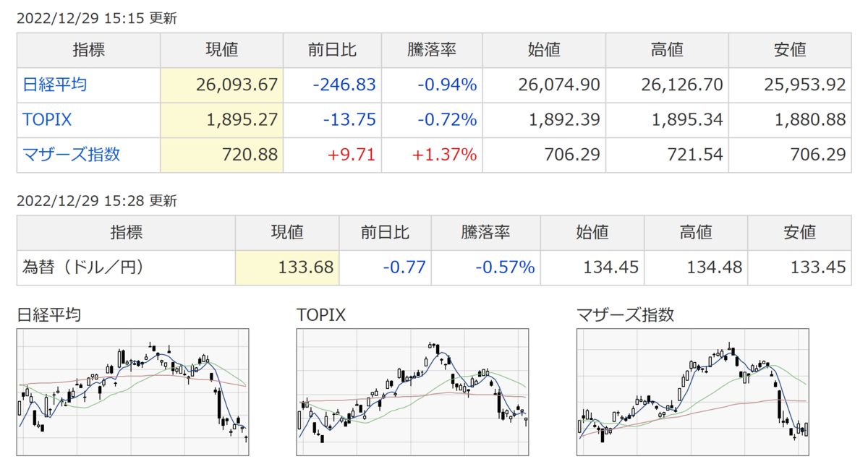Click the 日経平均 candlestick chart thumbnail
Image resolution: width=868 pixels, height=472 pixels.
click(132, 392)
